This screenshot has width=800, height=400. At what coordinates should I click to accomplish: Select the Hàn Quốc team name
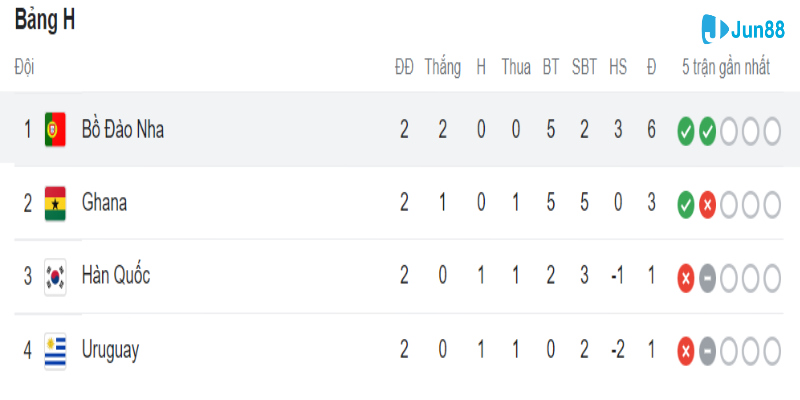tap(115, 276)
